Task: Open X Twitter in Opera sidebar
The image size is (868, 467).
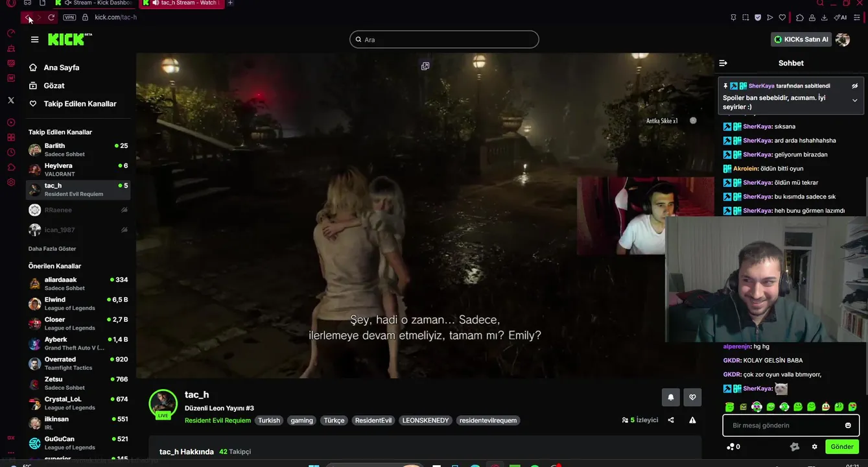Action: [x=11, y=100]
